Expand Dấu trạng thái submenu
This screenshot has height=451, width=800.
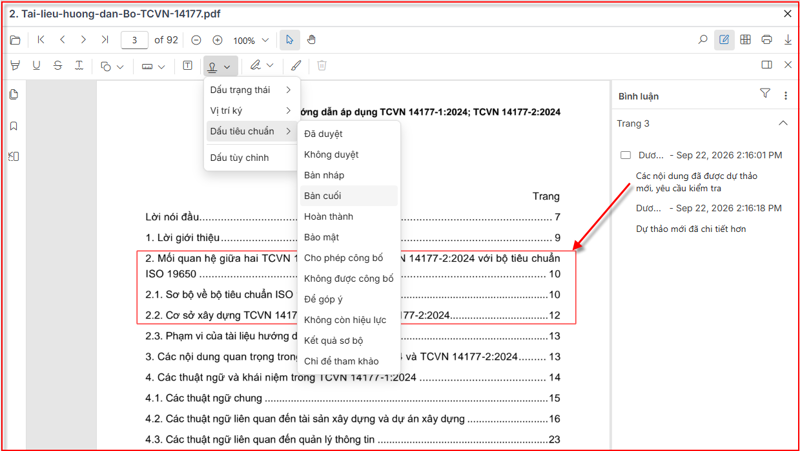click(x=251, y=90)
